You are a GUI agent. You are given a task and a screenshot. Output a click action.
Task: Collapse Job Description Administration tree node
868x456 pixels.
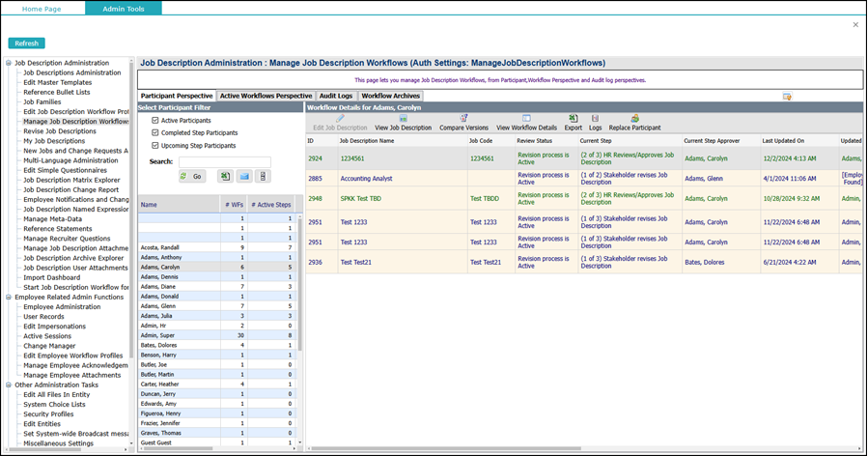9,63
